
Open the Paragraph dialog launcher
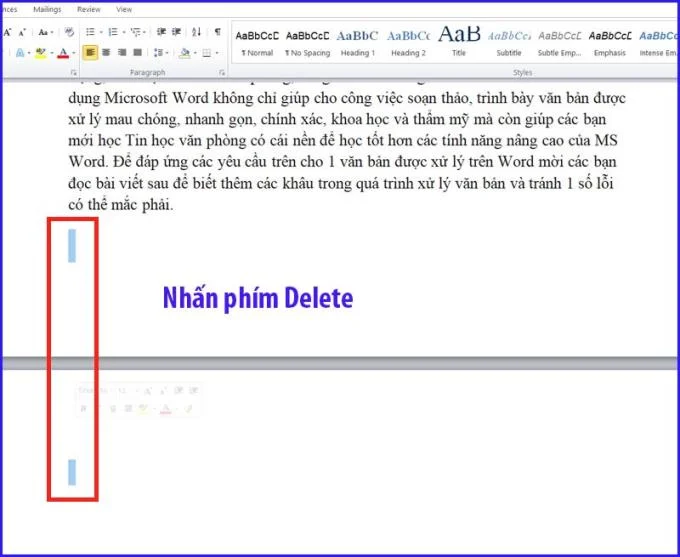coord(222,72)
